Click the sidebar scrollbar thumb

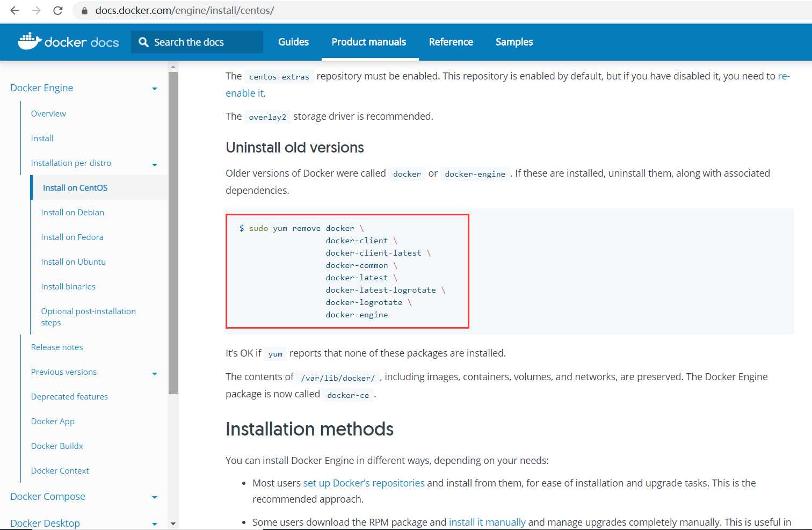tap(173, 233)
